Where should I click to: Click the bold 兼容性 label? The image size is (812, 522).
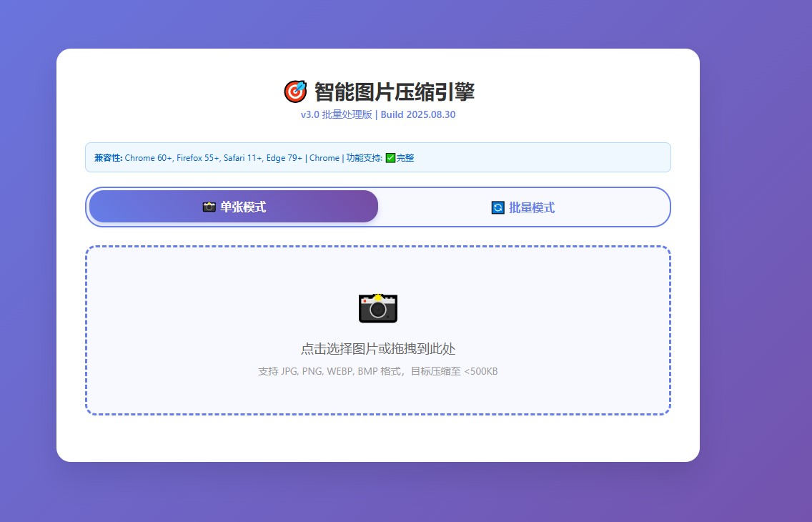[109, 158]
